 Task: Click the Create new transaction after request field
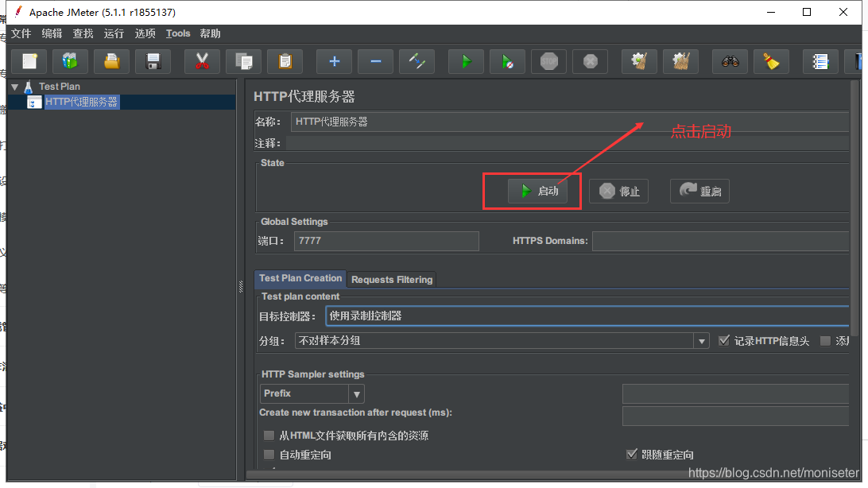click(736, 416)
